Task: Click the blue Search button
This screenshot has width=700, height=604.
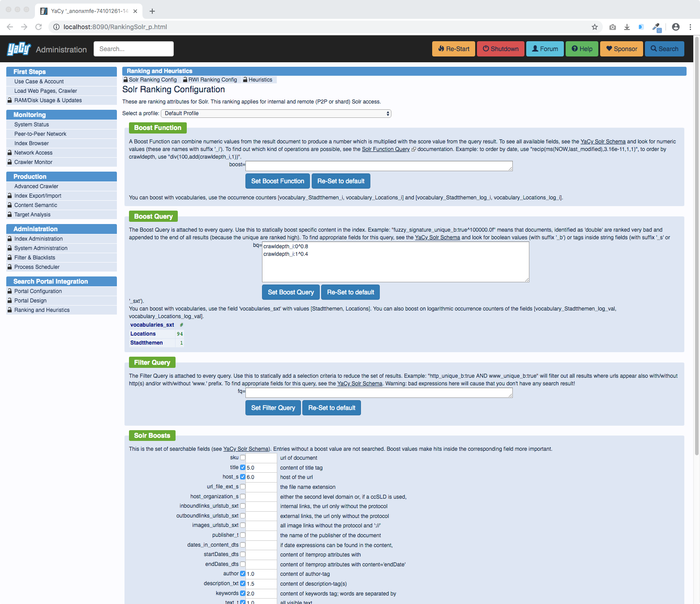Action: point(665,49)
